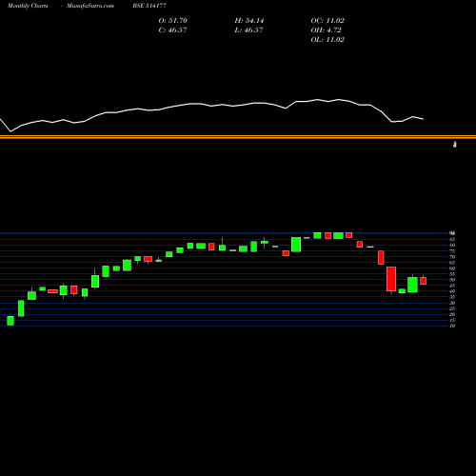Image resolution: width=476 pixels, height=476 pixels.
Task: Click the 30 price axis label
Action: coord(452,303)
